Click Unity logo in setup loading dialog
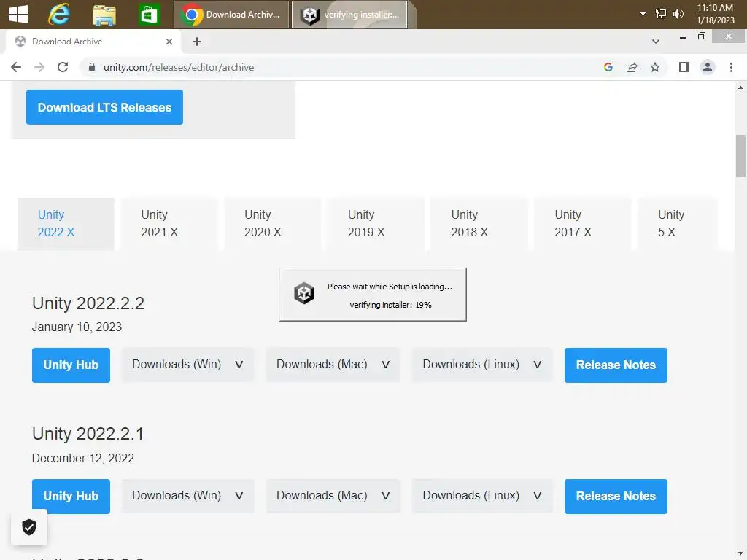Image resolution: width=747 pixels, height=560 pixels. 304,293
